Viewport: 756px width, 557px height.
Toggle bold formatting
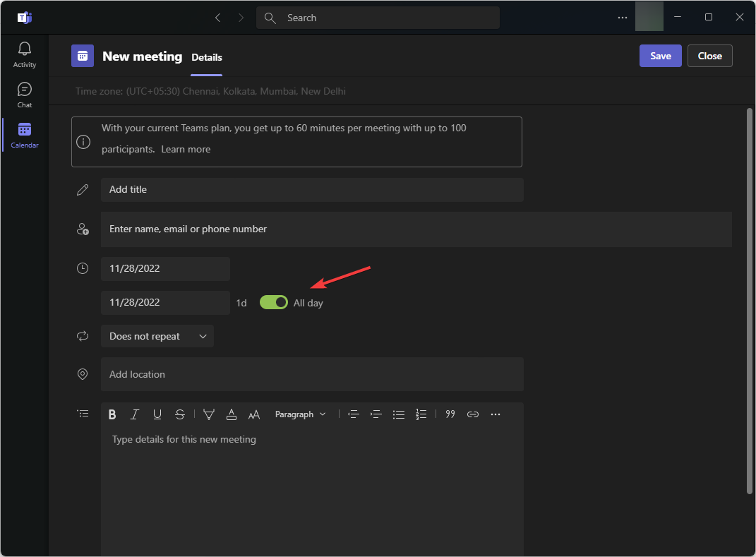pyautogui.click(x=112, y=414)
